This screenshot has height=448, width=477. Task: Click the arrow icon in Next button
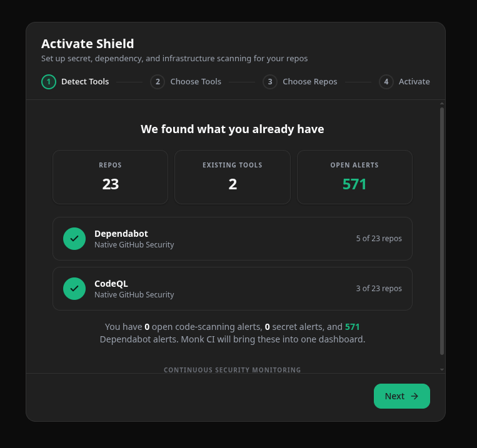[x=414, y=396]
